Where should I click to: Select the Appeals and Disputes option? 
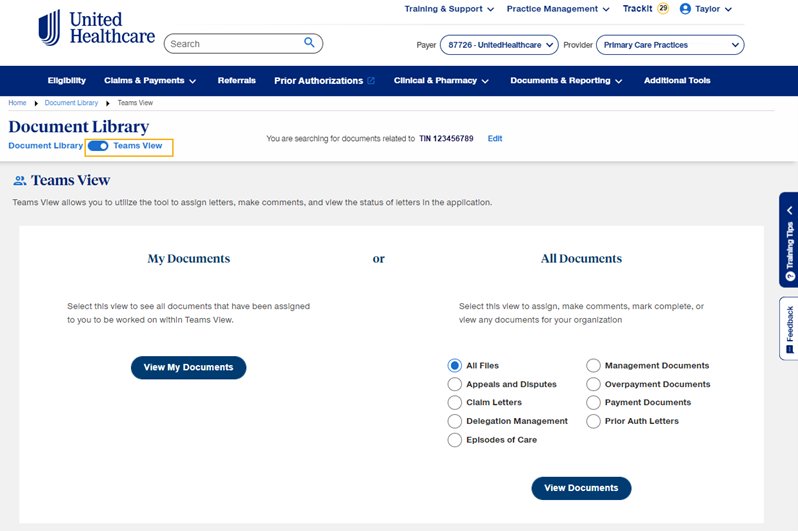pos(454,384)
